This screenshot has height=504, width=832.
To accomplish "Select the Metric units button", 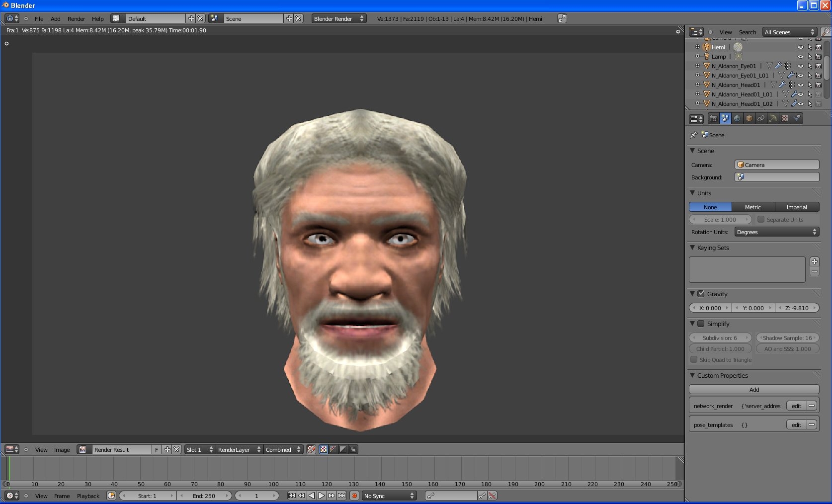I will click(x=752, y=207).
